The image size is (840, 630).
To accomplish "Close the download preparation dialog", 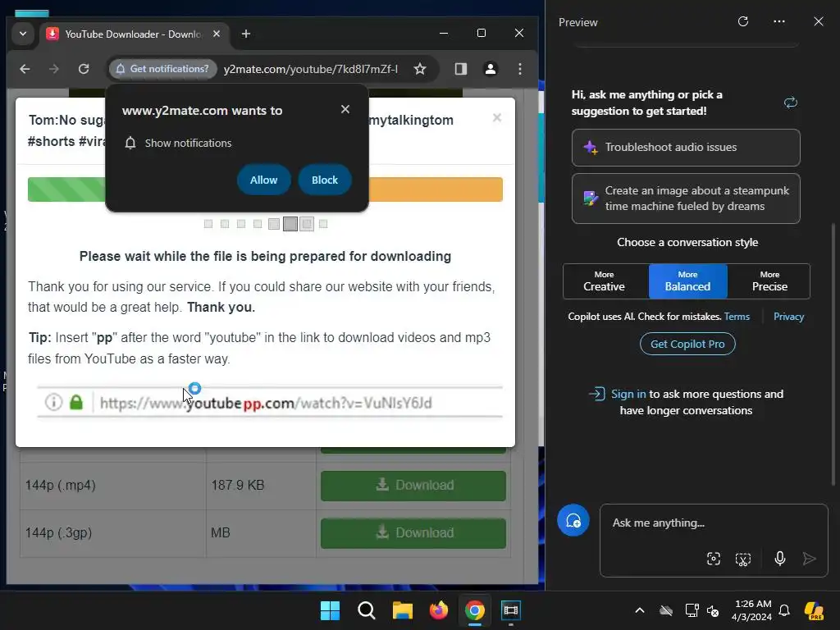I will pos(497,117).
